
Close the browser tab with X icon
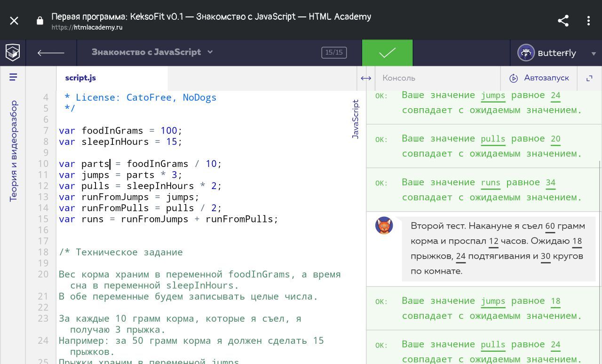[14, 21]
